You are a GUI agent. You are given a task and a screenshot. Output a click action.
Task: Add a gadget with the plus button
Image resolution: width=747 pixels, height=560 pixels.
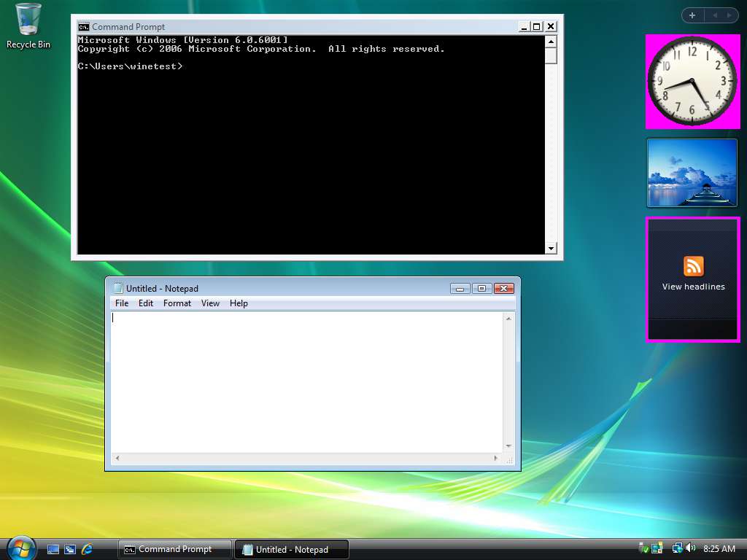[692, 15]
